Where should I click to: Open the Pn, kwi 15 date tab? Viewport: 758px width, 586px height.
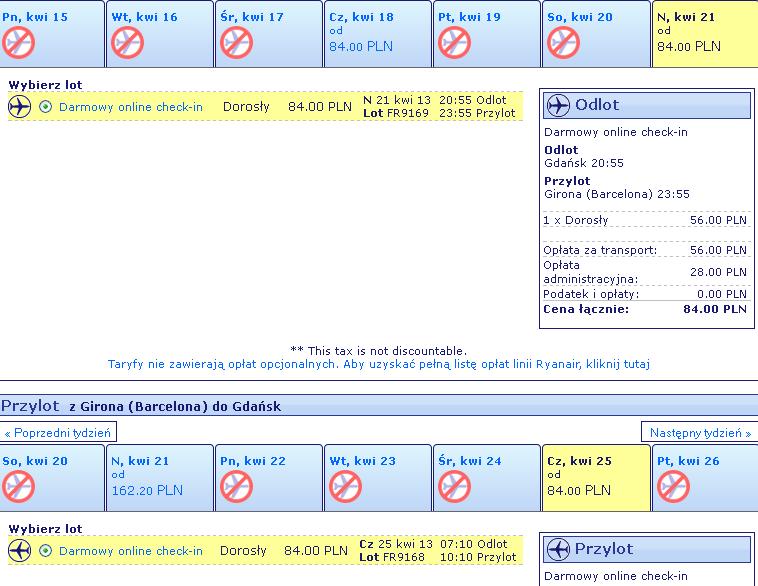(x=52, y=34)
